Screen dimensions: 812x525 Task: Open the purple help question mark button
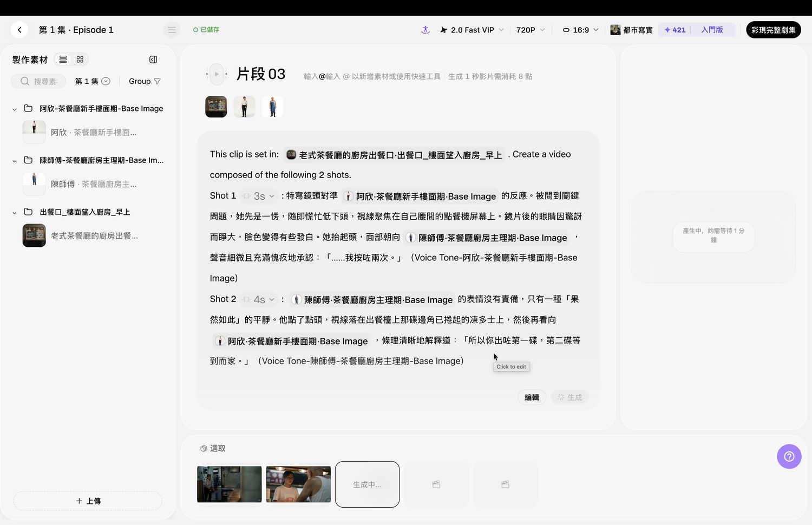789,457
